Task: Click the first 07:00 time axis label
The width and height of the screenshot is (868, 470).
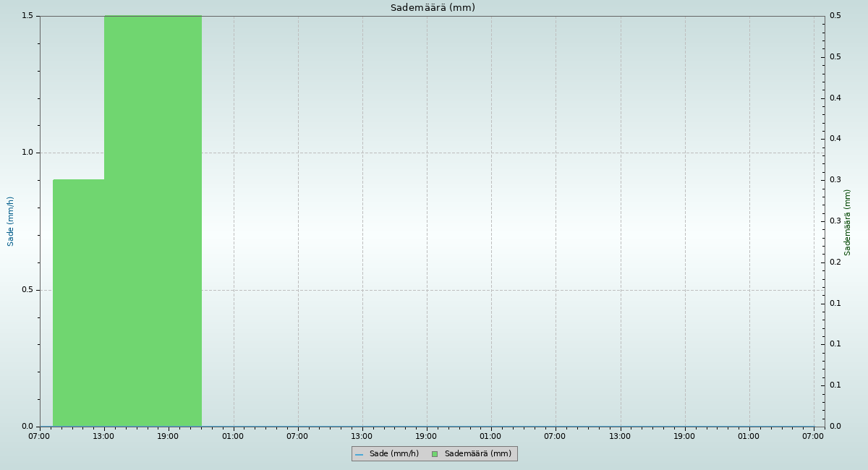Action: (39, 436)
